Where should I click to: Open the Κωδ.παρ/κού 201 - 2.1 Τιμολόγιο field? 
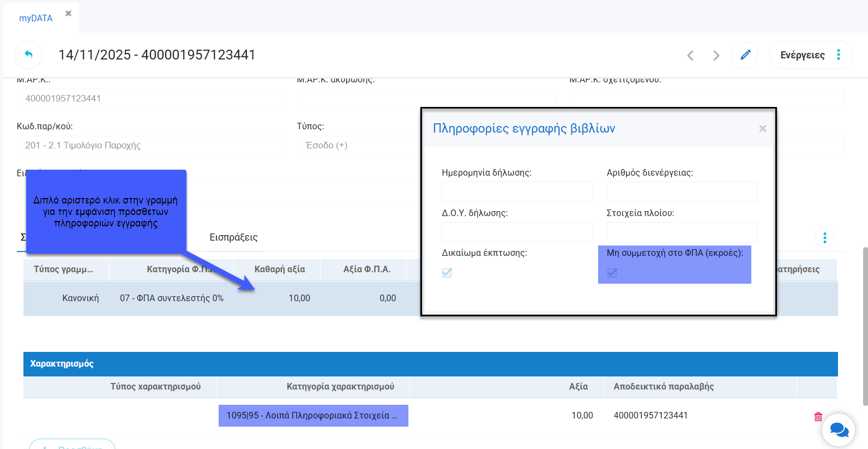[x=149, y=146]
